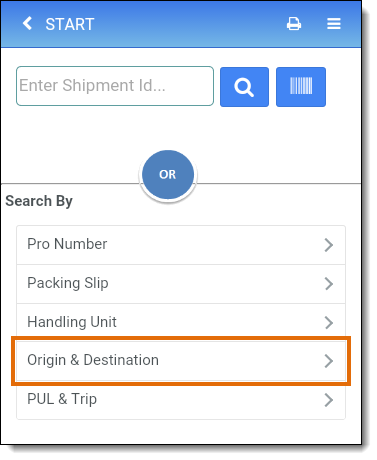
Task: Choose the Packing Slip search option
Action: point(181,284)
